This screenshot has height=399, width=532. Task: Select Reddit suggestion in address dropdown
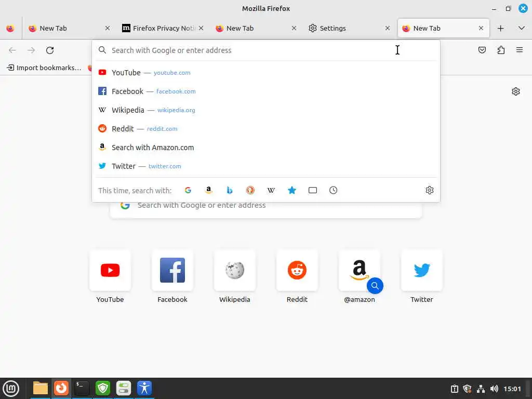click(x=266, y=129)
